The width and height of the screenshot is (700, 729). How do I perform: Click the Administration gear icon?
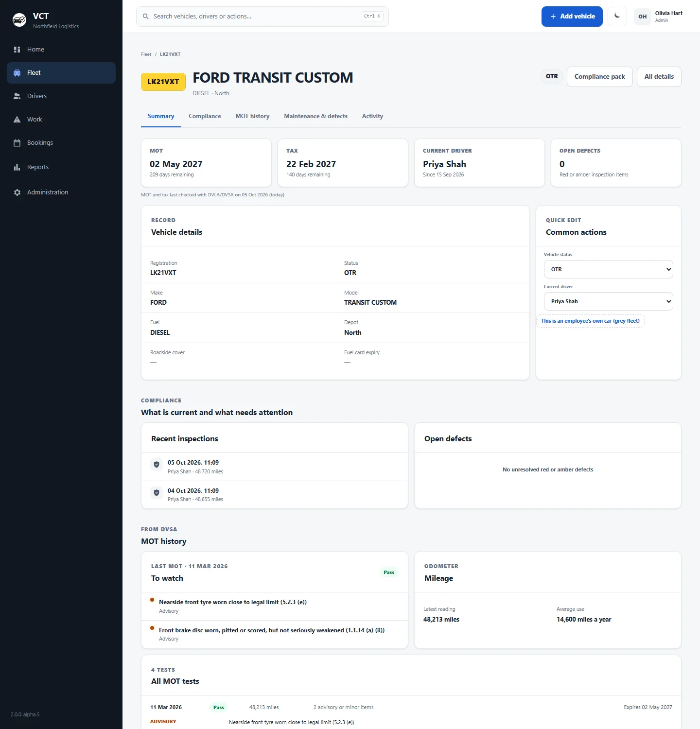click(17, 192)
